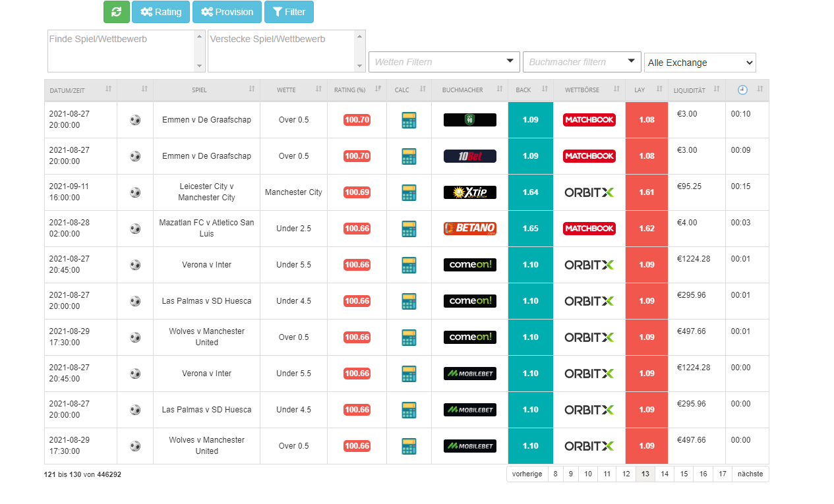Open calculator for Leicester City v Manchester City
The width and height of the screenshot is (834, 504).
tap(409, 192)
